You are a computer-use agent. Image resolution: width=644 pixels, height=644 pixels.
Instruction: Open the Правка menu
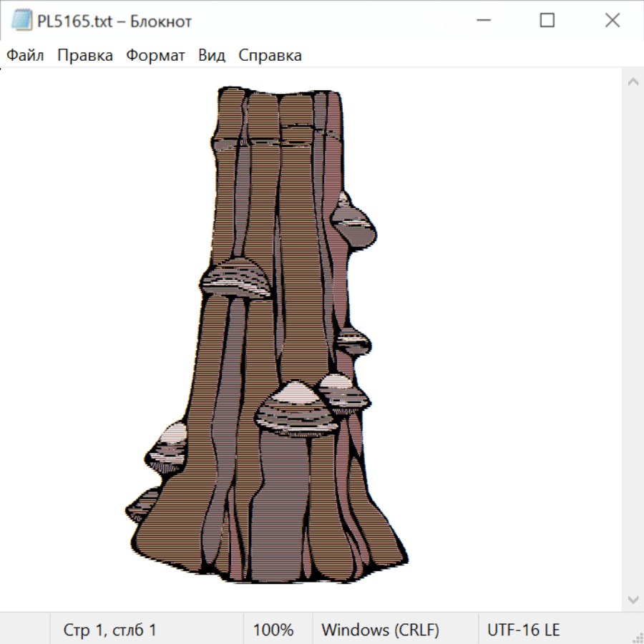[84, 55]
